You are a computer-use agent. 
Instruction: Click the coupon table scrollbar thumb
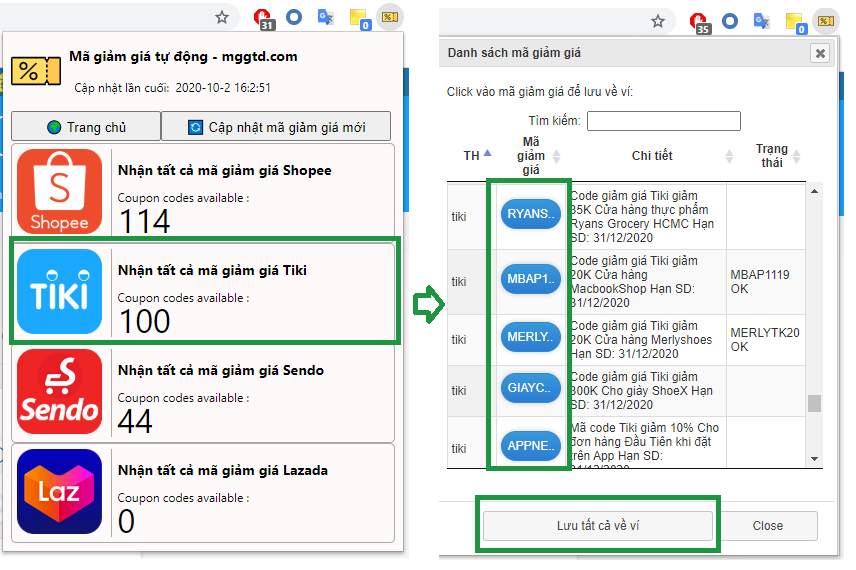[x=815, y=403]
